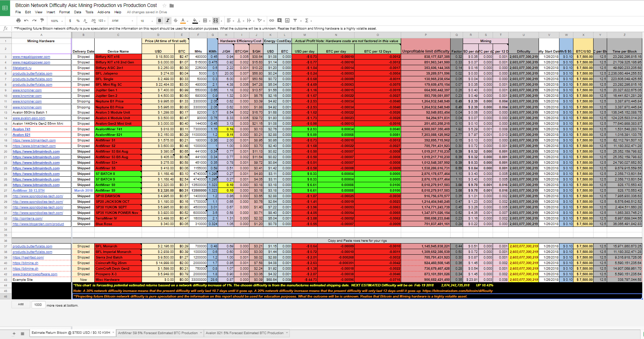Viewport: 644px width, 339px height.
Task: Add a new sheet
Action: (x=14, y=333)
